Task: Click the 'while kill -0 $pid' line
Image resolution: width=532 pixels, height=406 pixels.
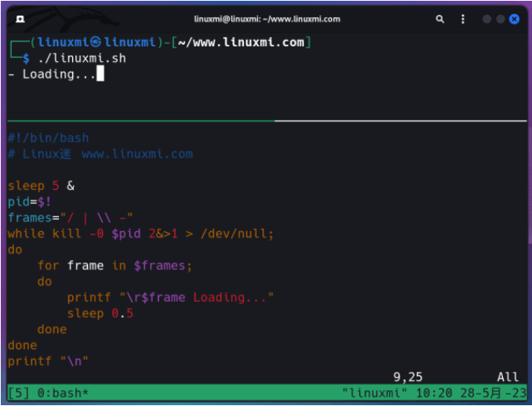Action: coord(140,234)
